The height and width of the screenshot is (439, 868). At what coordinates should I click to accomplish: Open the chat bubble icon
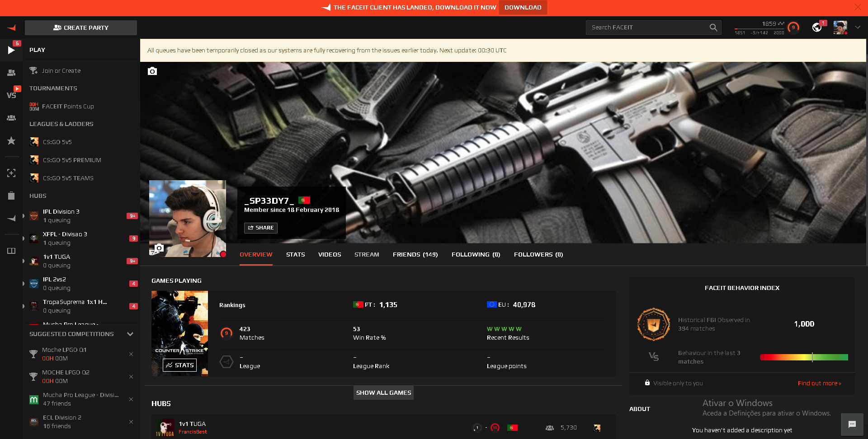852,424
